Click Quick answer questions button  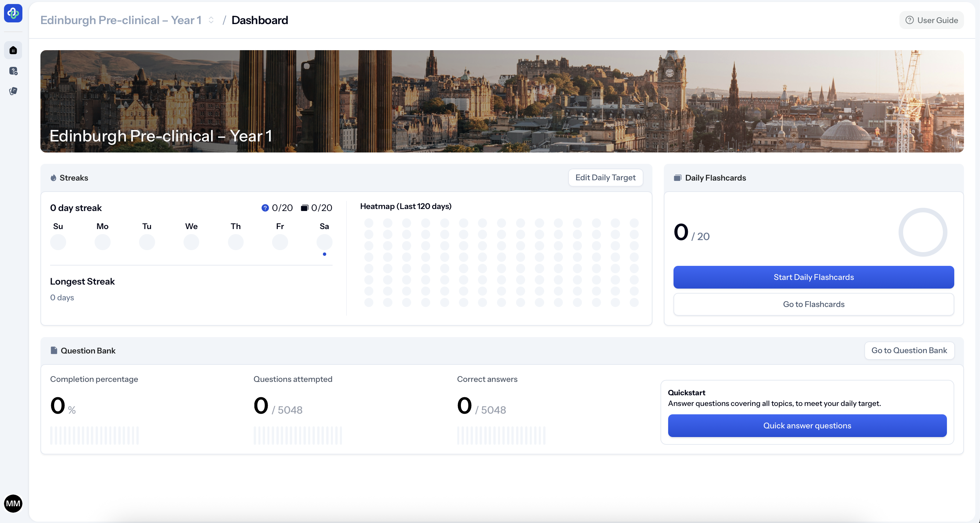[x=807, y=426]
